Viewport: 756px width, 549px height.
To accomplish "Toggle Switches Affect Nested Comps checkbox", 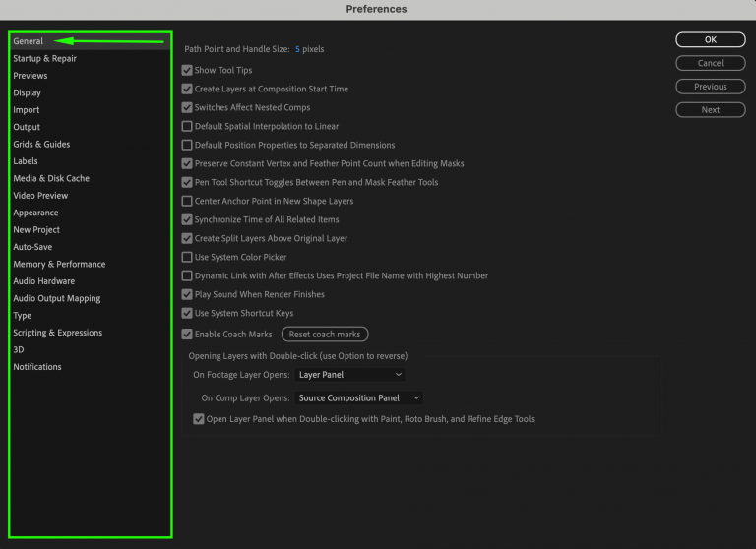I will click(188, 108).
